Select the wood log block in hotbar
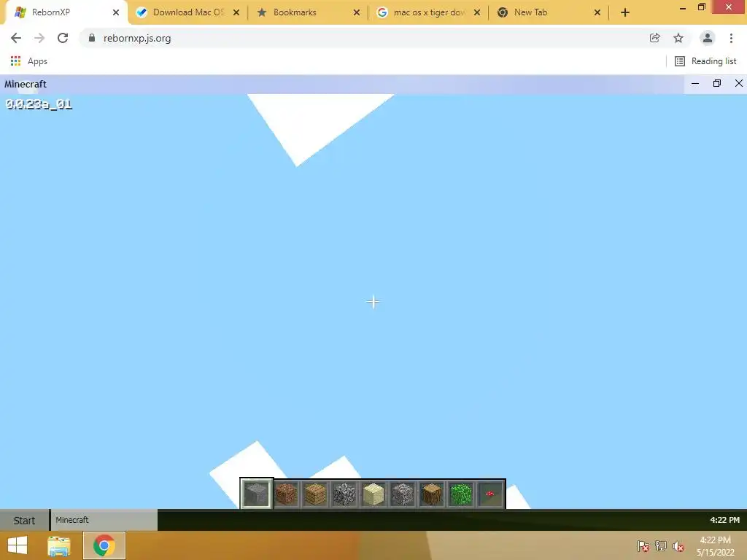 click(432, 494)
